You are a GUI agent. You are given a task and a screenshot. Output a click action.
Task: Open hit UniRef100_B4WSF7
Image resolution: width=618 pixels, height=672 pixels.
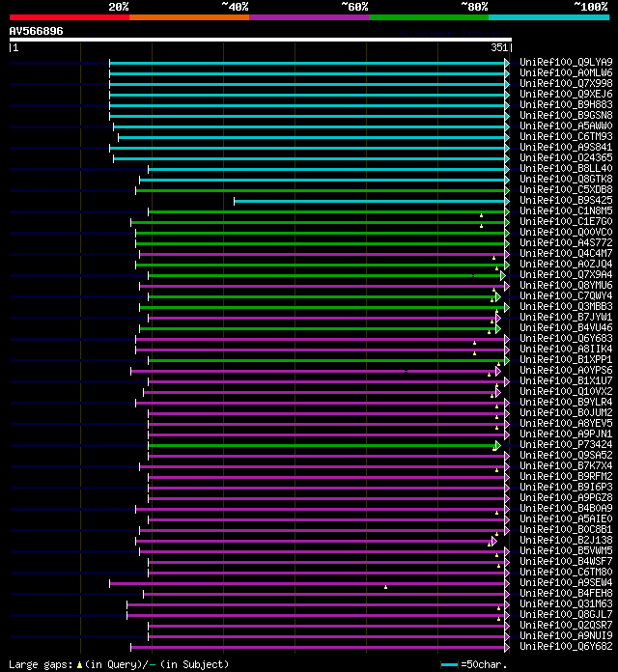click(x=566, y=561)
